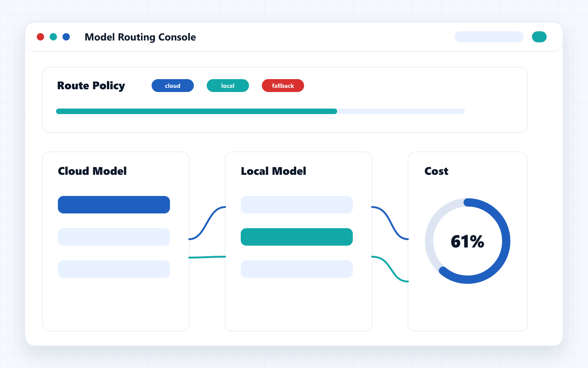588x368 pixels.
Task: Select the cloud policy pill
Action: [x=173, y=86]
